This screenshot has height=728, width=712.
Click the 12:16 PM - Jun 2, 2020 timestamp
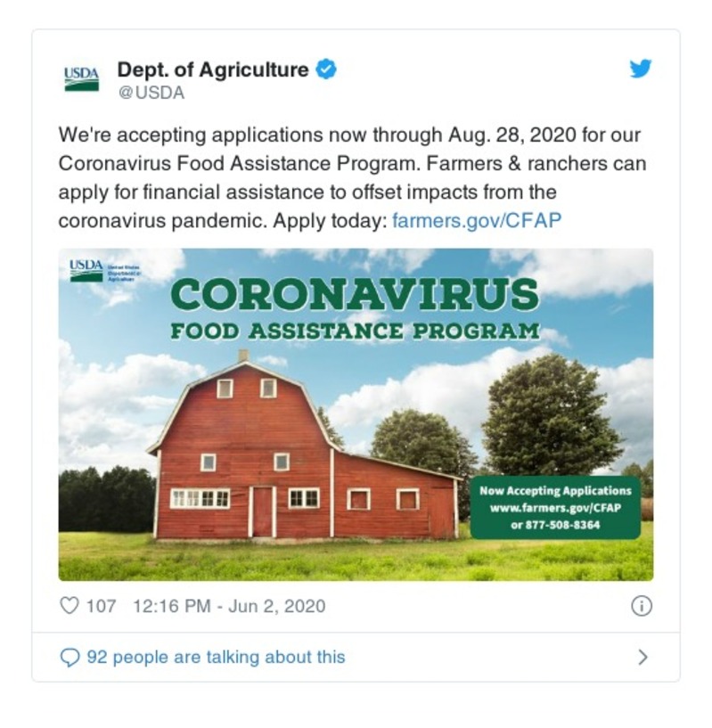point(229,606)
